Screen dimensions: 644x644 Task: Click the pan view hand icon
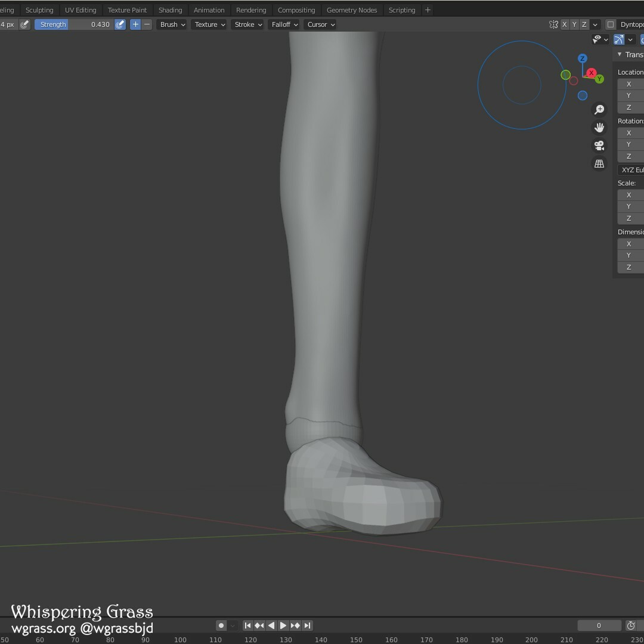tap(599, 128)
